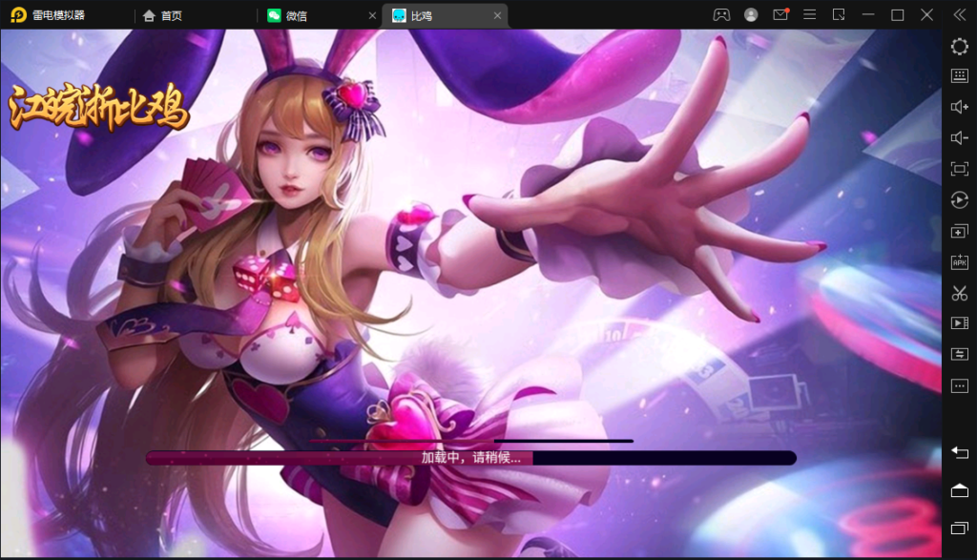Open keyboard mapping tool in sidebar
Viewport: 977px width, 560px height.
[x=959, y=76]
